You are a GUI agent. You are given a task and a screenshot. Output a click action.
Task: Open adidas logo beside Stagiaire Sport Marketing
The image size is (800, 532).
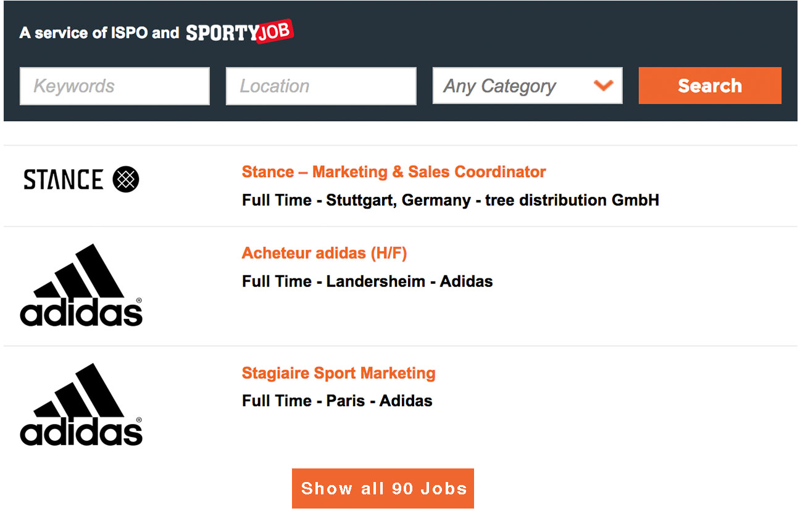point(81,404)
